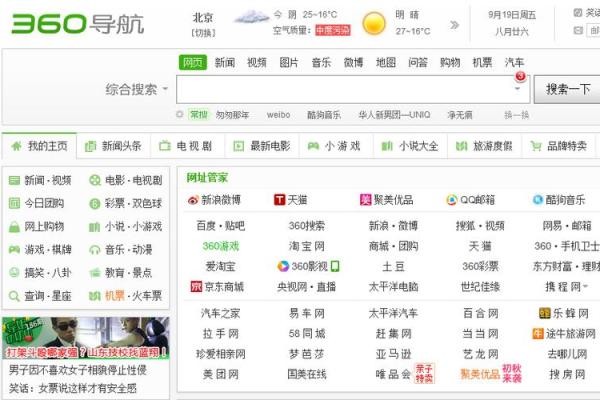The height and width of the screenshot is (400, 600).
Task: Click the red notification badge on search box
Action: (x=520, y=76)
